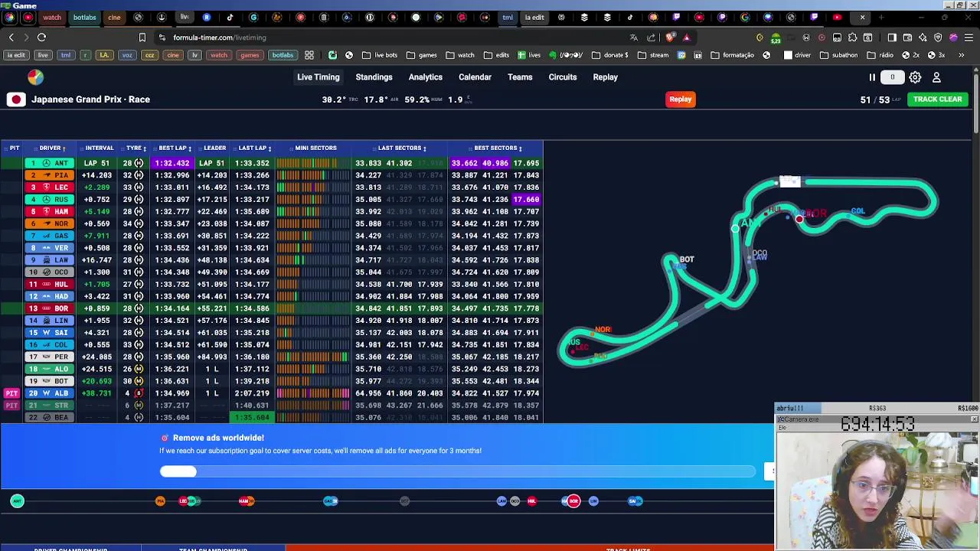Screen dimensions: 980x551
Task: Close the overlay above the webcam feed
Action: pos(974,419)
